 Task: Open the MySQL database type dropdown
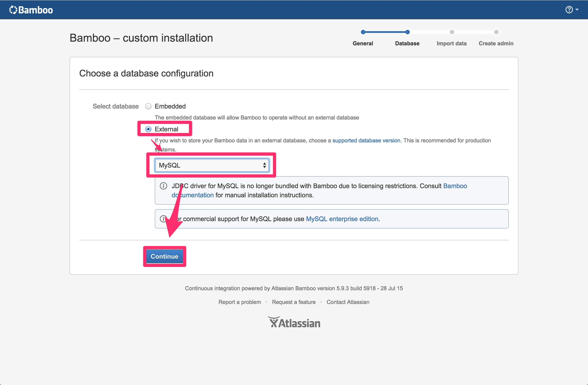[x=212, y=165]
